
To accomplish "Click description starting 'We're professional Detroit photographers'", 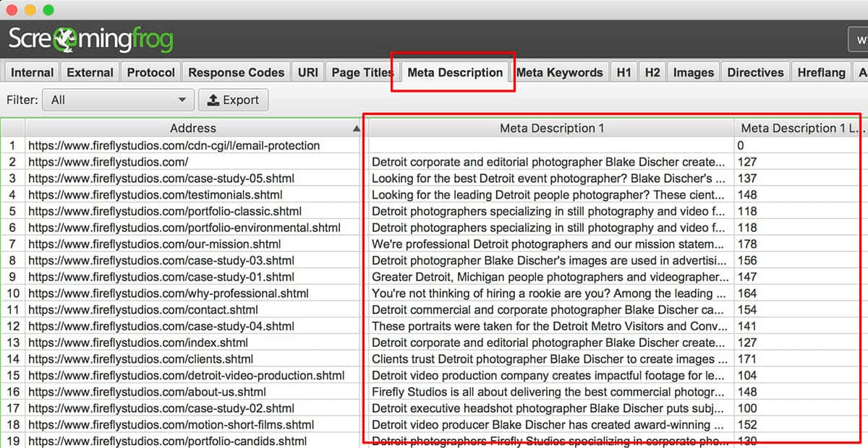I will (548, 244).
